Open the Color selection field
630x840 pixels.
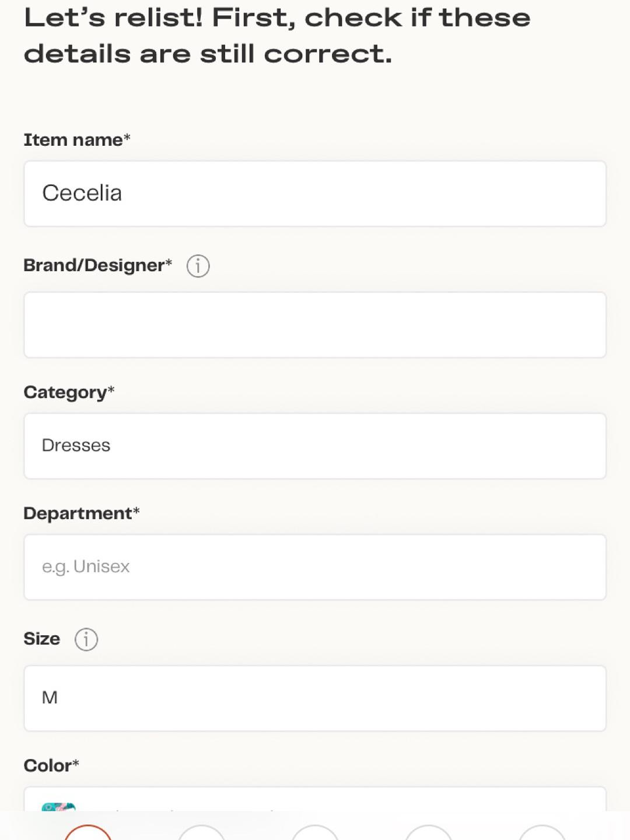[x=315, y=799]
